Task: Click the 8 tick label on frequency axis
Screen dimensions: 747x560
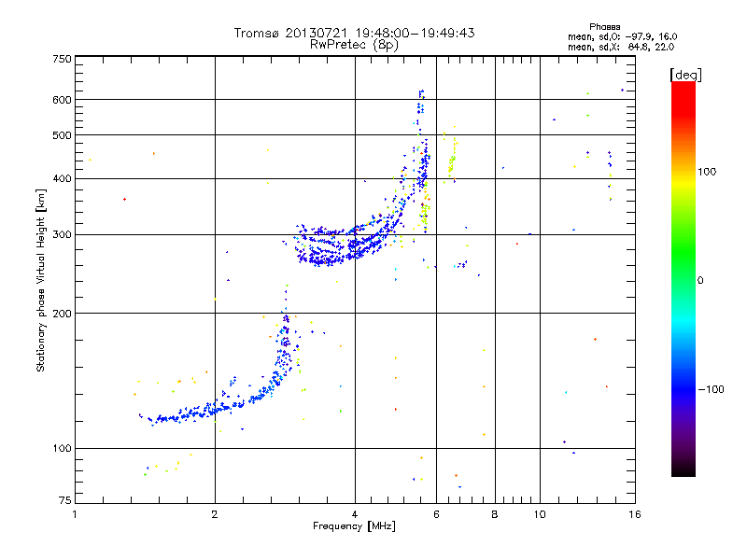Action: click(x=495, y=514)
